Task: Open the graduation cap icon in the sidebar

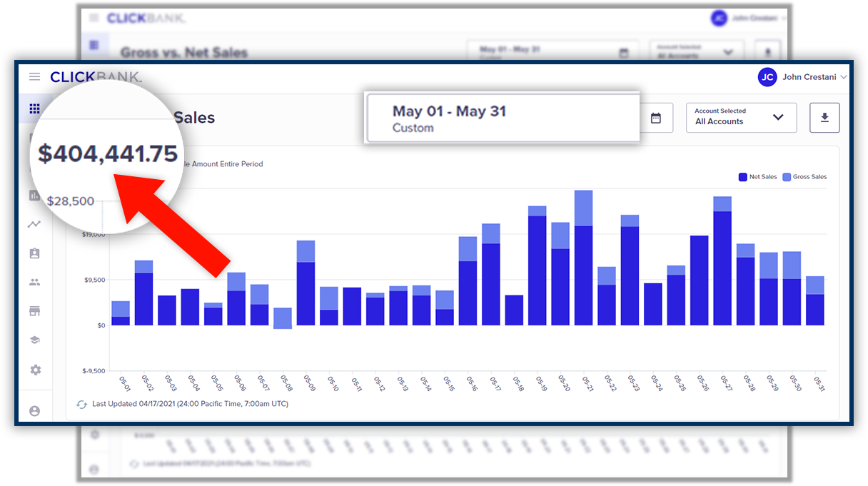Action: [x=34, y=340]
